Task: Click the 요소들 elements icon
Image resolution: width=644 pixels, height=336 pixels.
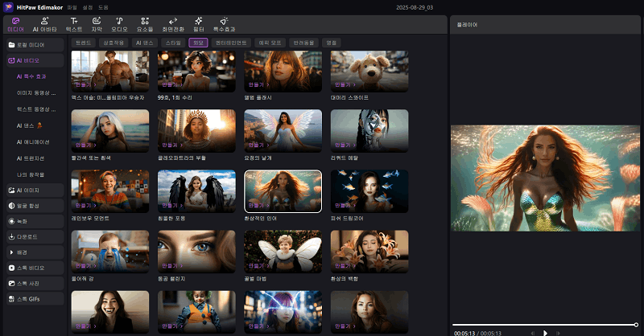Action: tap(144, 23)
